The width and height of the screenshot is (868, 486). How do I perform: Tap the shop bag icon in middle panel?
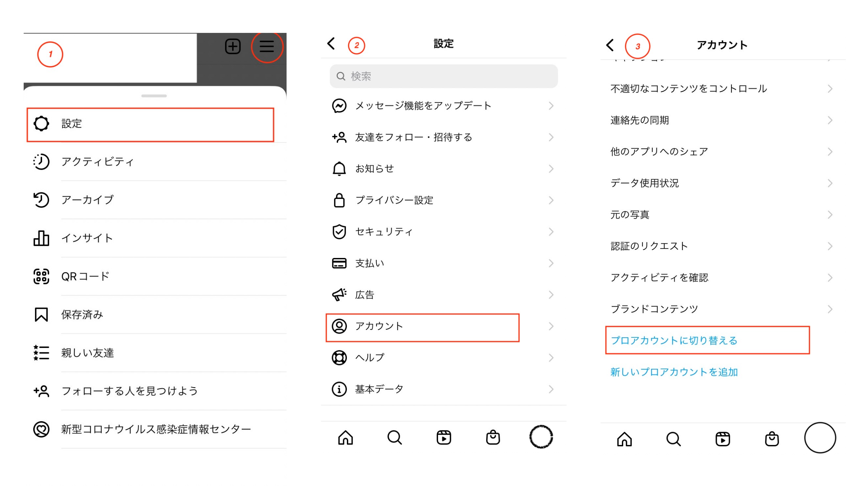click(x=493, y=437)
